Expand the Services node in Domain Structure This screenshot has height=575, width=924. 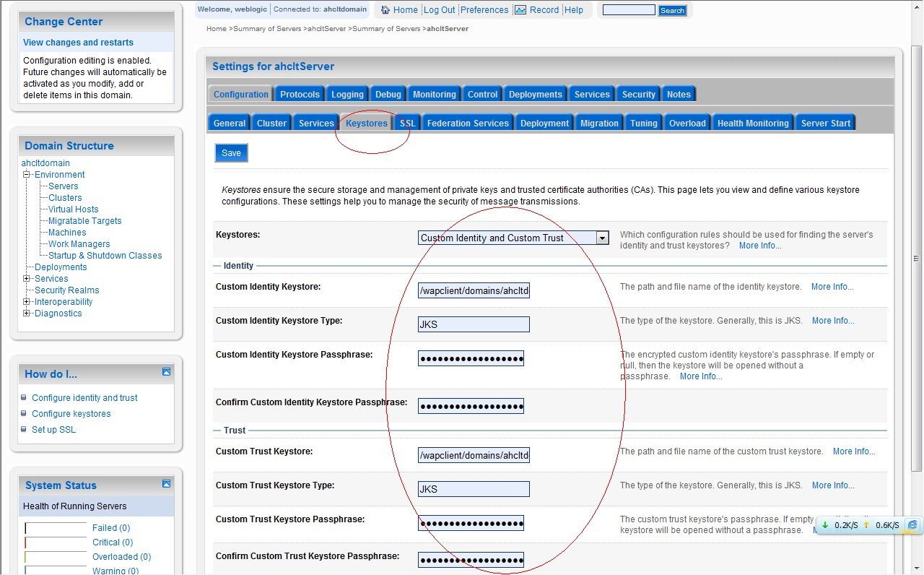(27, 279)
